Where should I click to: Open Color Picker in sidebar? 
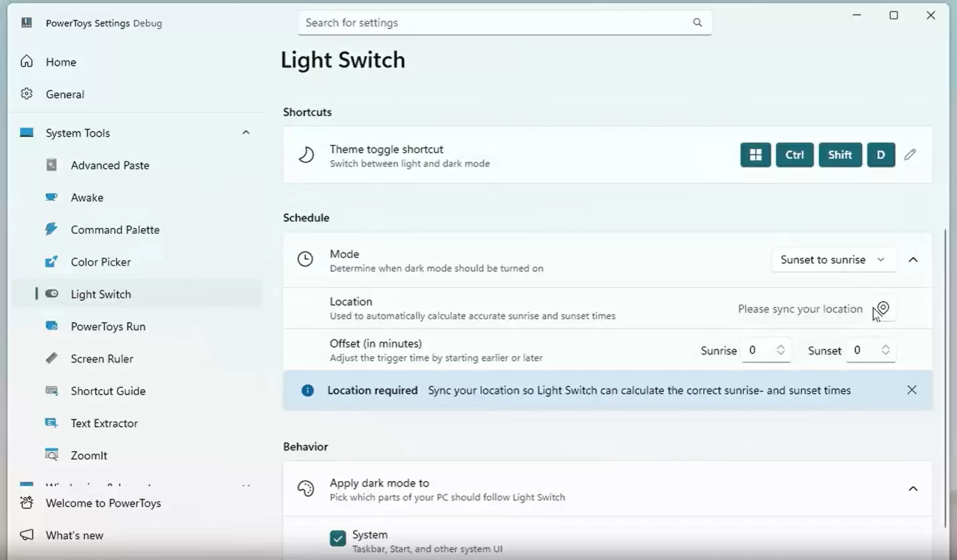pos(100,262)
